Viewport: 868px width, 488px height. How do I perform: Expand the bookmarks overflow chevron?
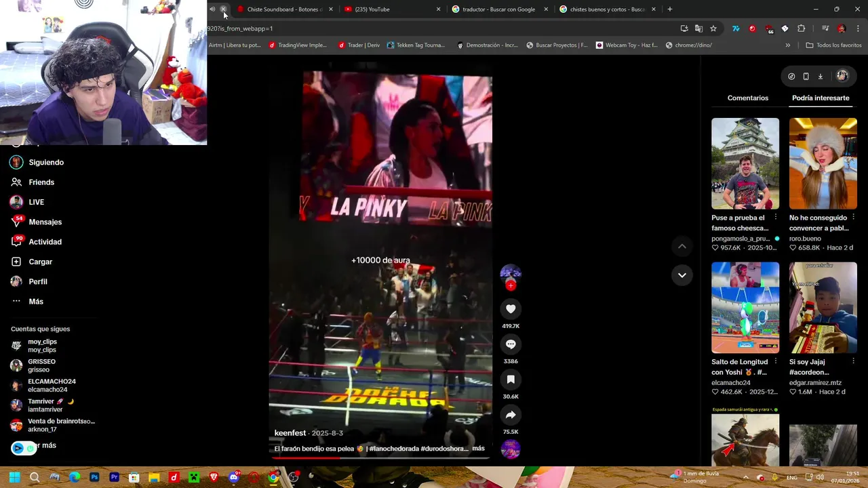coord(787,45)
